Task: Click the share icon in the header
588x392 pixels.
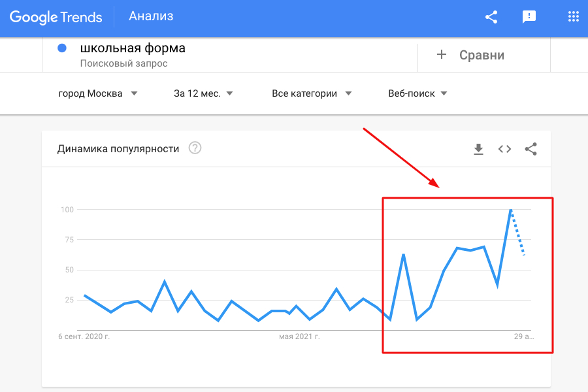Action: pyautogui.click(x=491, y=17)
